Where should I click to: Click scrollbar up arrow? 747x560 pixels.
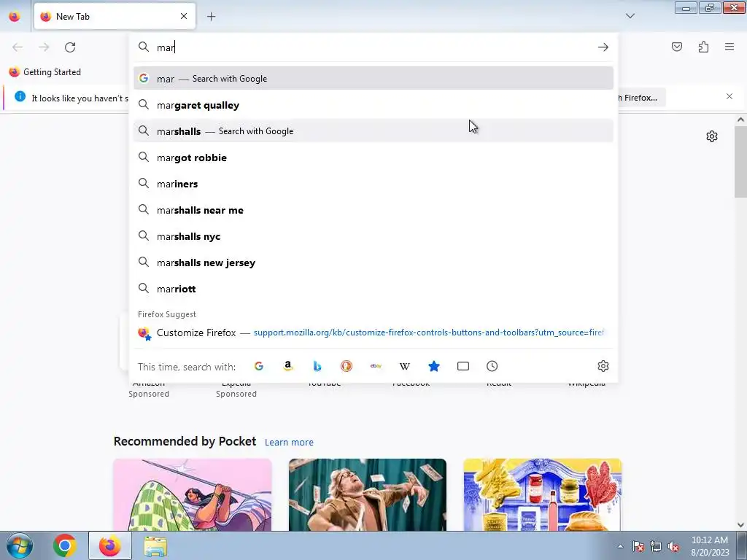click(740, 120)
